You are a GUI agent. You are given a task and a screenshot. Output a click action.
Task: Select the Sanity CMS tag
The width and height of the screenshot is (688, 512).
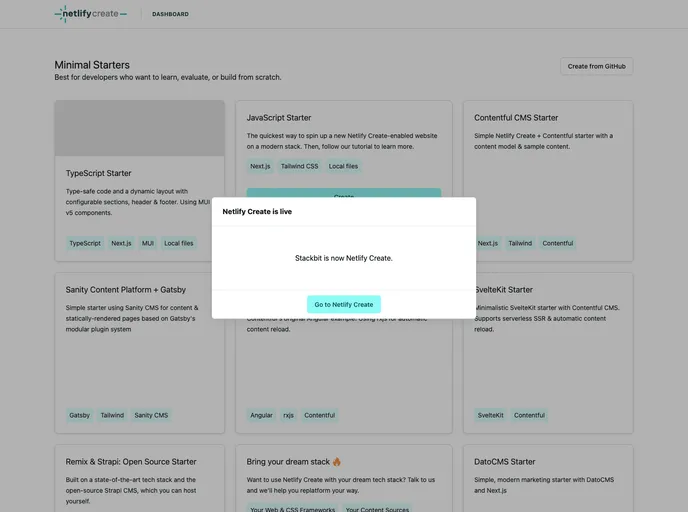click(151, 415)
